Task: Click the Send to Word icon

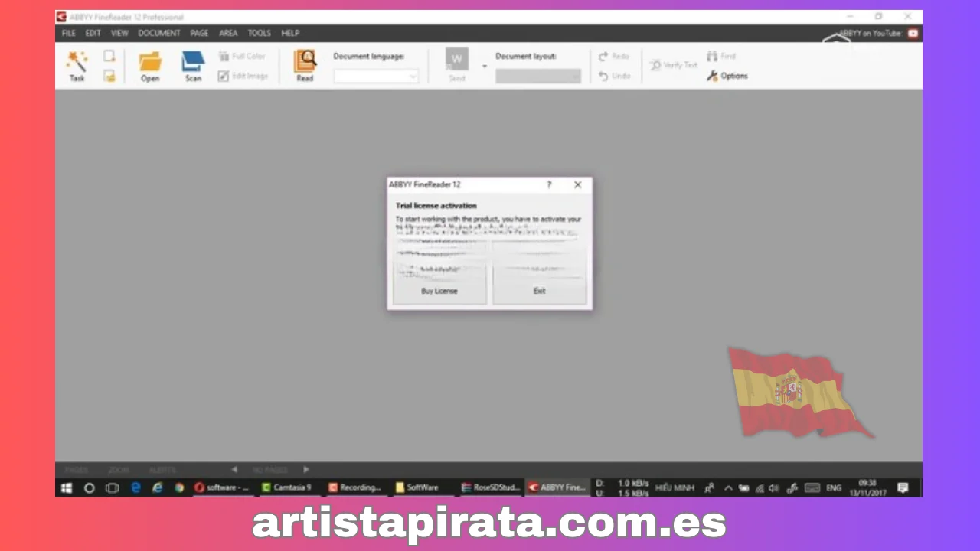Action: click(457, 66)
